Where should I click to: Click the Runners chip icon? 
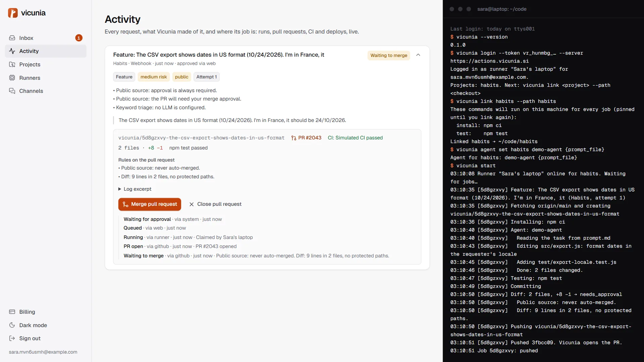[12, 78]
